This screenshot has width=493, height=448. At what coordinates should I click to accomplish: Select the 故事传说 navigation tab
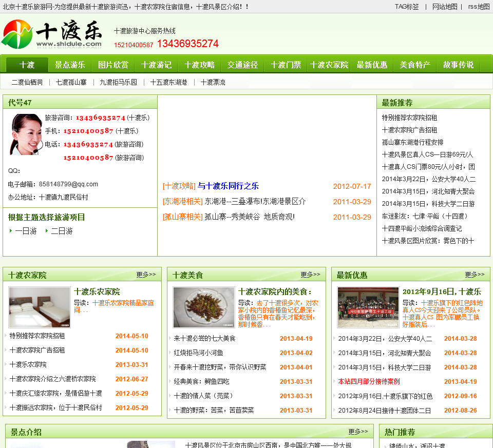(458, 65)
